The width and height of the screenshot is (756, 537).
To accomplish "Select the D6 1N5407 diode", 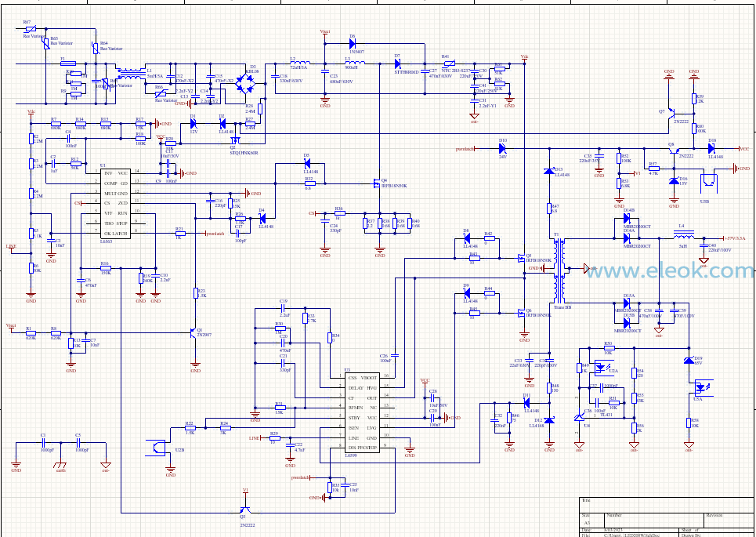I will [x=353, y=43].
